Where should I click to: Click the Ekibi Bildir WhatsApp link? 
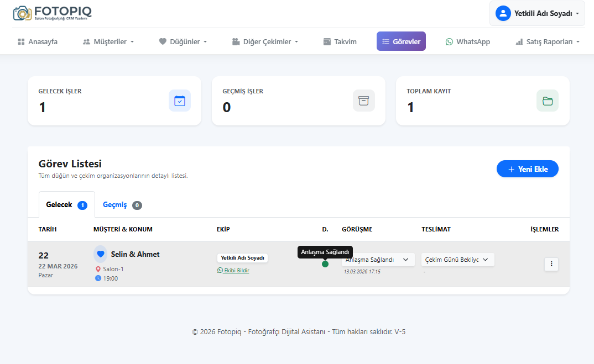coord(233,271)
